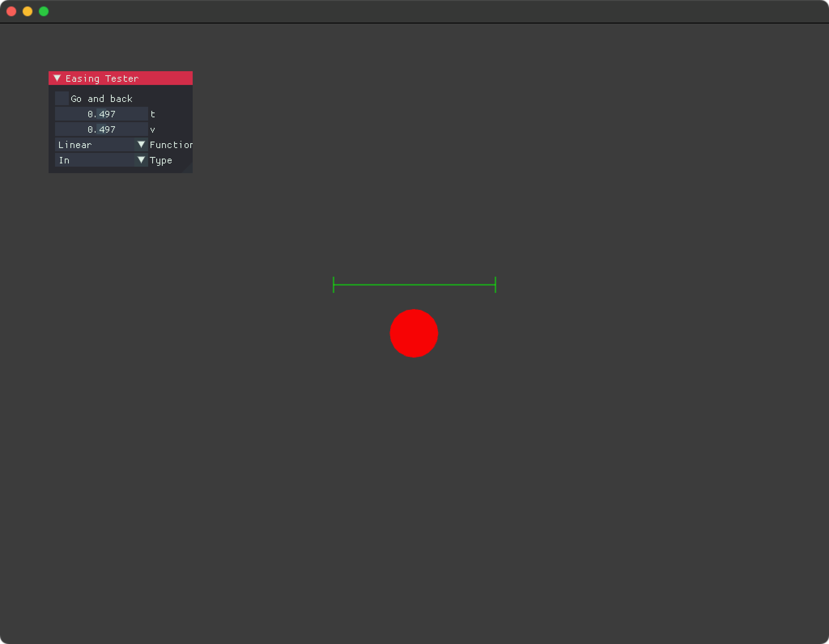Viewport: 829px width, 644px height.
Task: Click the t slider showing 0.497
Action: pyautogui.click(x=101, y=114)
